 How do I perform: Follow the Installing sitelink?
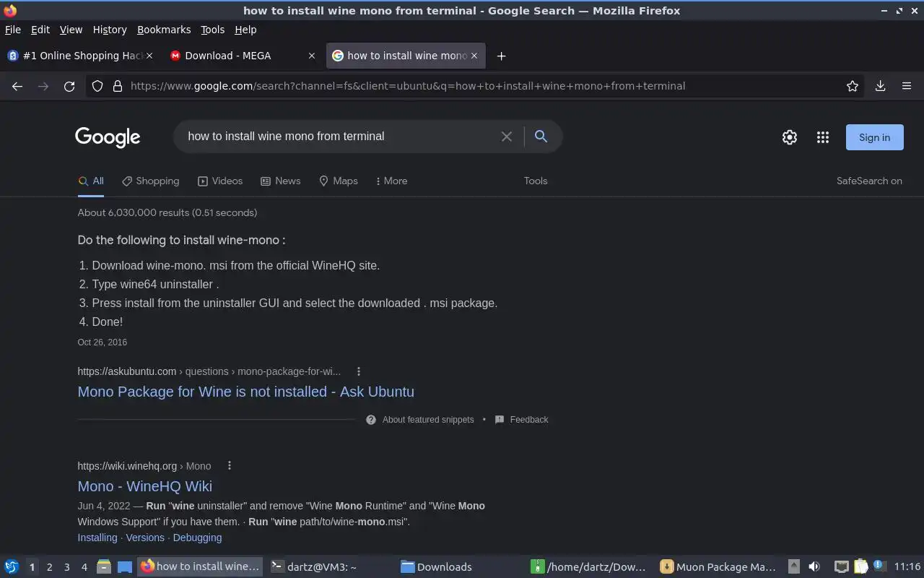coord(97,538)
